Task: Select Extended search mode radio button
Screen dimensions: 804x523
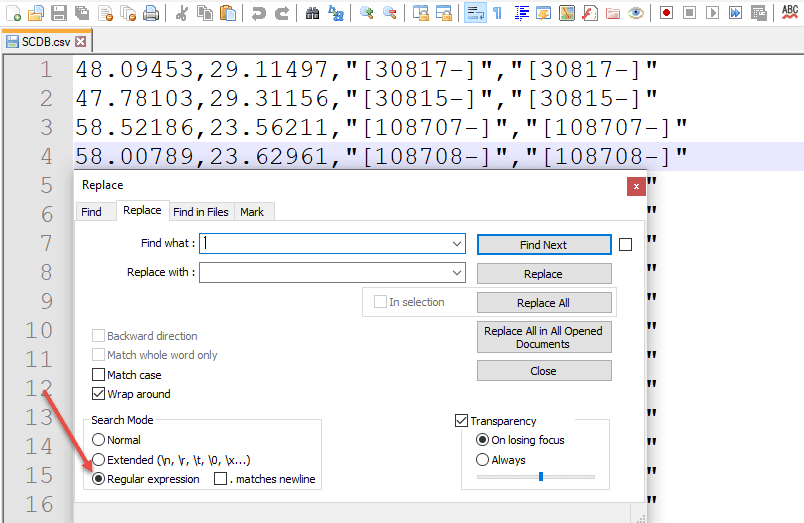Action: [98, 460]
